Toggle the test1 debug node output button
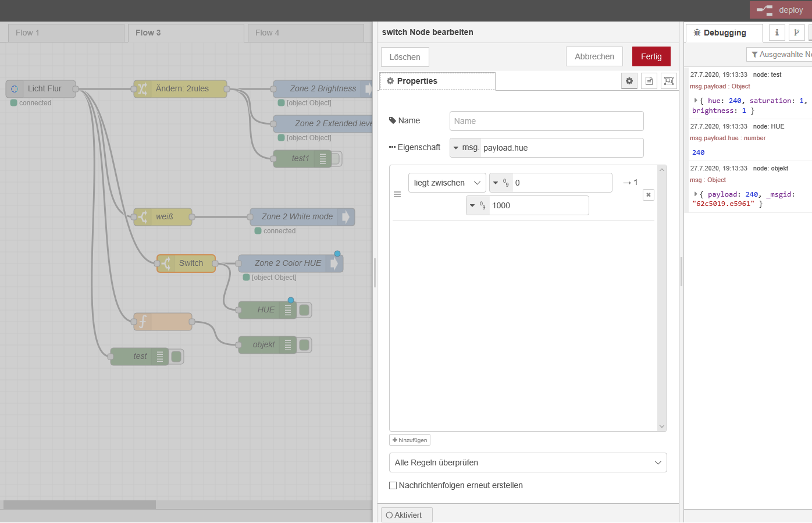This screenshot has height=523, width=812. [336, 159]
